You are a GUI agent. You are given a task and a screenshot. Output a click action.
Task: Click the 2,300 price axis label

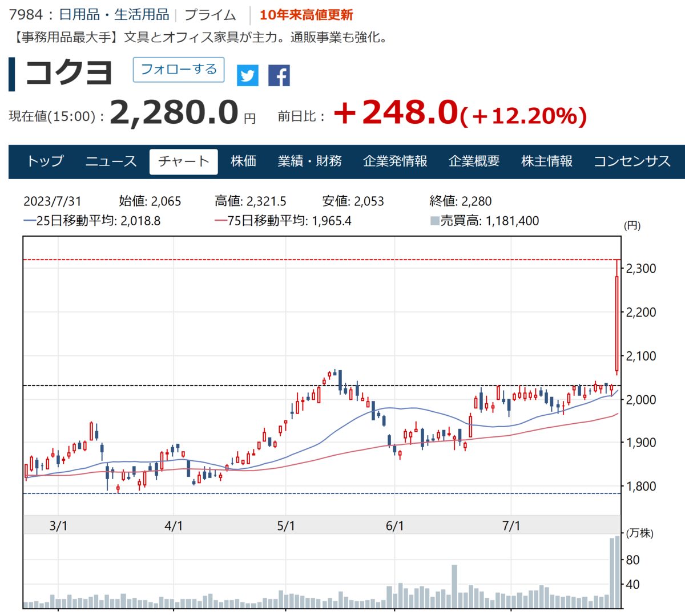[x=641, y=269]
